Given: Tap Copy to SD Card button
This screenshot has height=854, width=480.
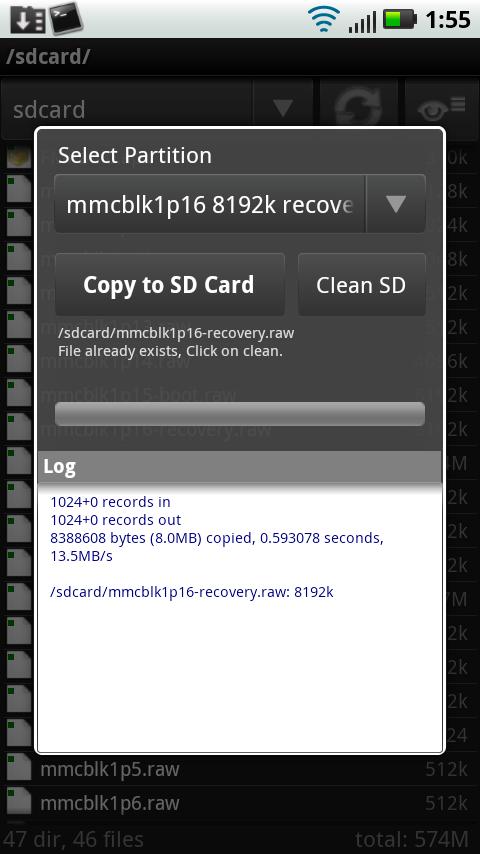Looking at the screenshot, I should tap(169, 284).
